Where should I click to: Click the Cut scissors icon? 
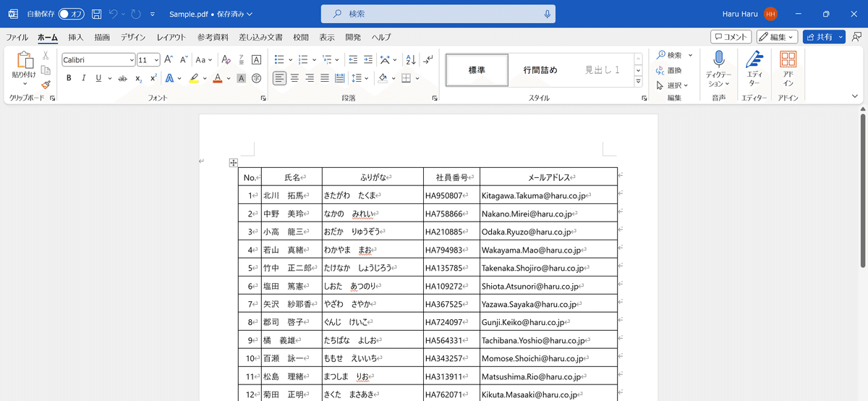coord(46,55)
